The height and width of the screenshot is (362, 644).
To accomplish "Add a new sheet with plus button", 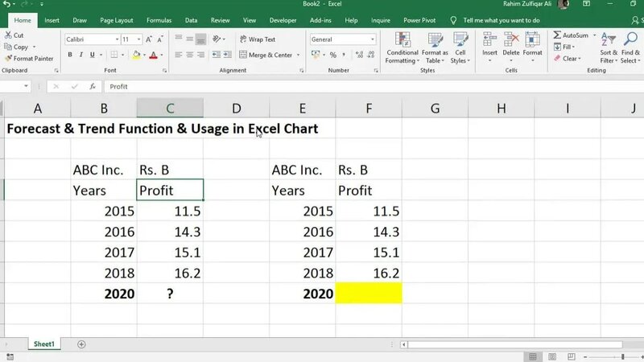I will pos(81,344).
